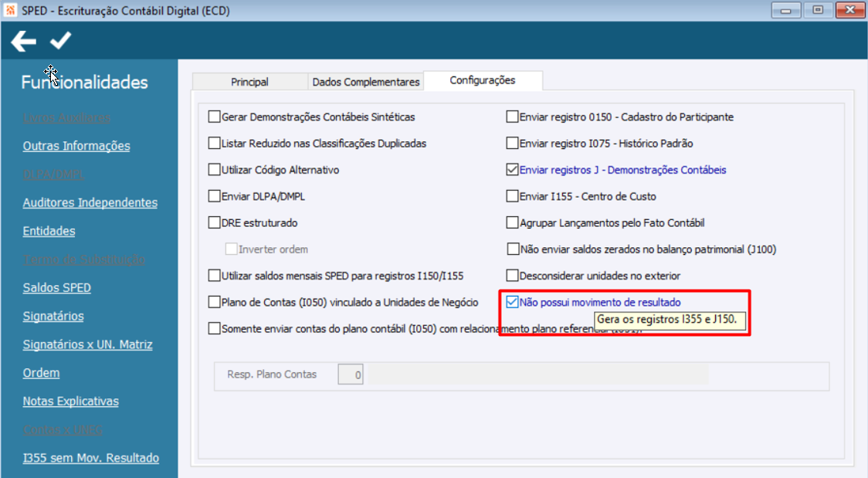Uncheck Enviar registros J Demonstrações Contábeis
The image size is (868, 478).
click(x=512, y=170)
